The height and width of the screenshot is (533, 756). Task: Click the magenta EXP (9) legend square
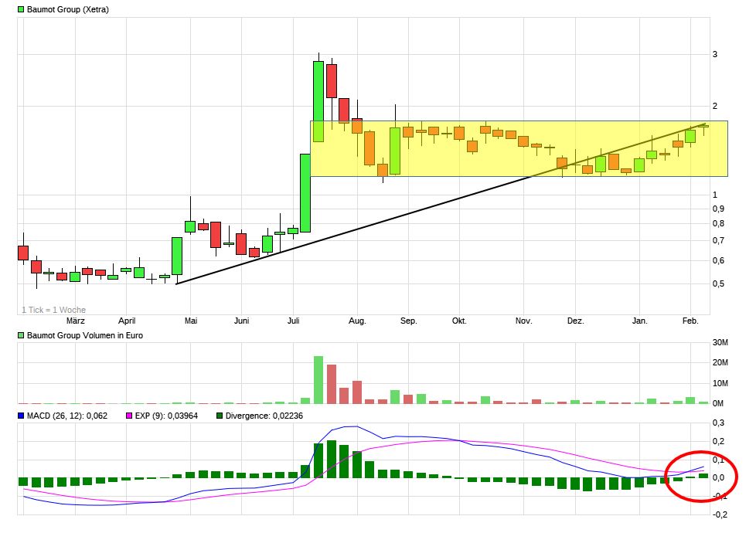point(129,416)
